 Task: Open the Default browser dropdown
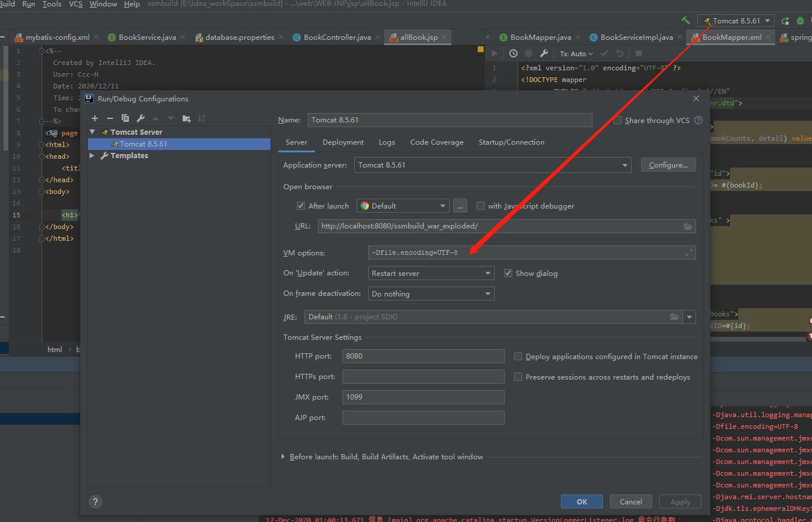(x=403, y=206)
